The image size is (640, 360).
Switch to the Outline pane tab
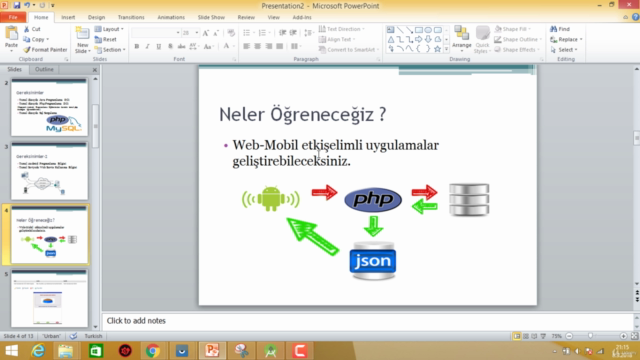pos(44,69)
